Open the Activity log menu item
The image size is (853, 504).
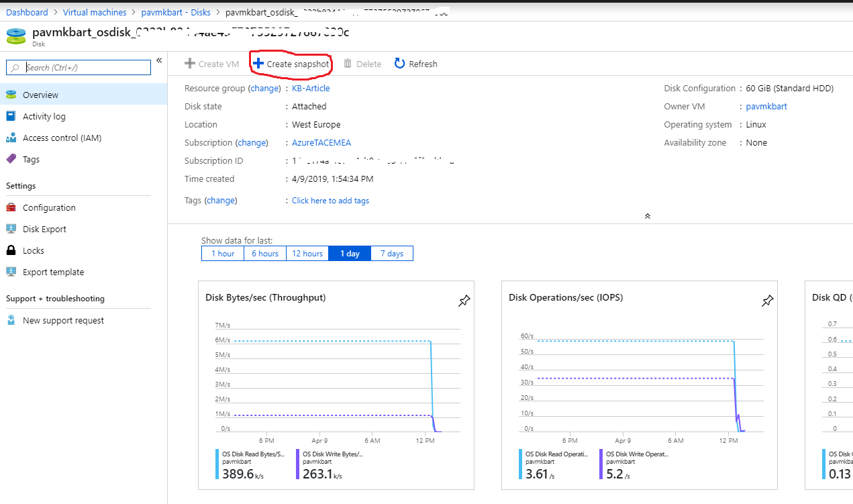tap(44, 117)
